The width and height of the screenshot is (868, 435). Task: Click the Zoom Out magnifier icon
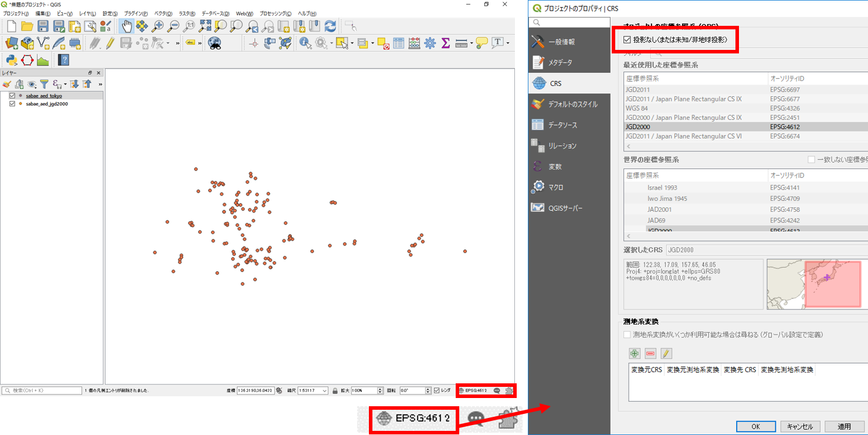(173, 26)
